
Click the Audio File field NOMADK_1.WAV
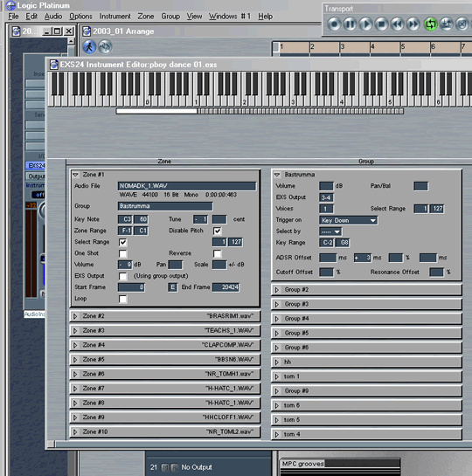[187, 186]
